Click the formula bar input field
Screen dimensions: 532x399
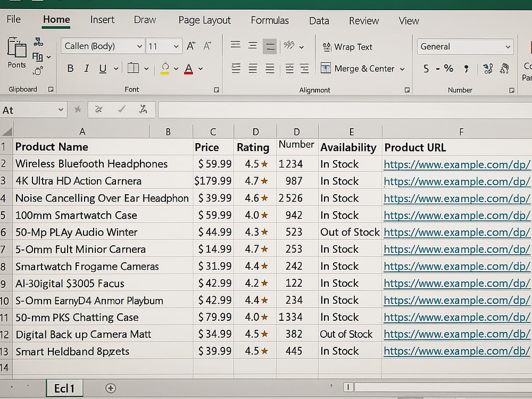pos(345,110)
